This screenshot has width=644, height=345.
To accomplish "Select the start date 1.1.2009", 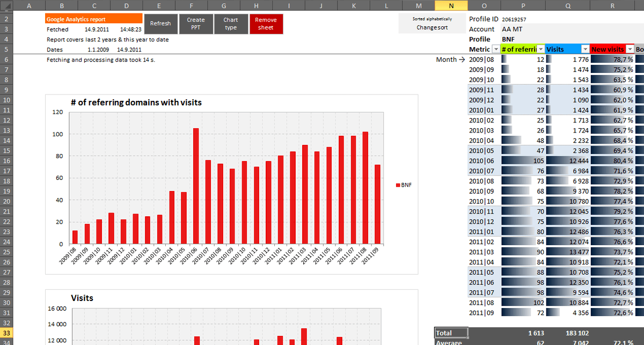I will coord(98,49).
